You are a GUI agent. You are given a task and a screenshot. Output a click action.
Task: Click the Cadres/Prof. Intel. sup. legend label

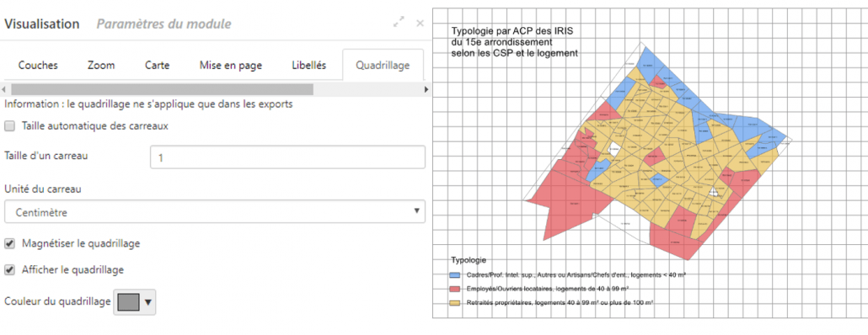[576, 274]
